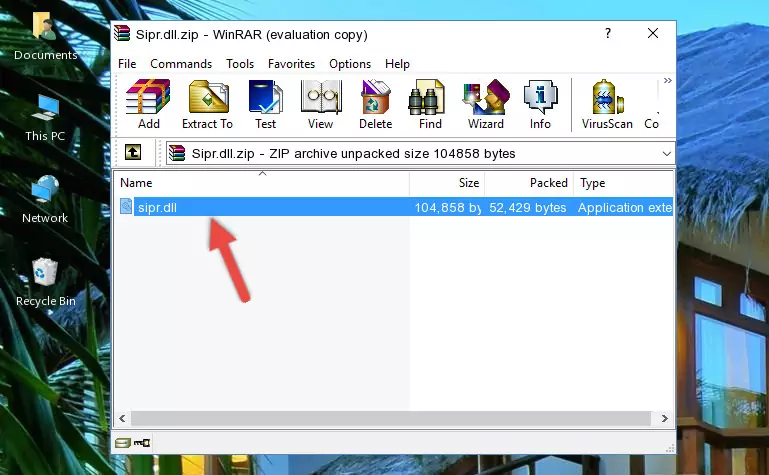Select the sipr.dll file row

(395, 207)
